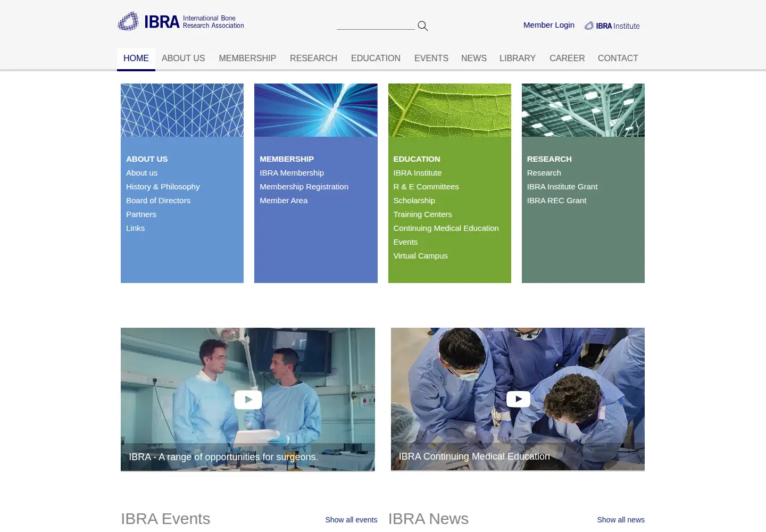Viewport: 766px width, 532px height.
Task: Open the IBRA Institute logo link
Action: (x=612, y=26)
